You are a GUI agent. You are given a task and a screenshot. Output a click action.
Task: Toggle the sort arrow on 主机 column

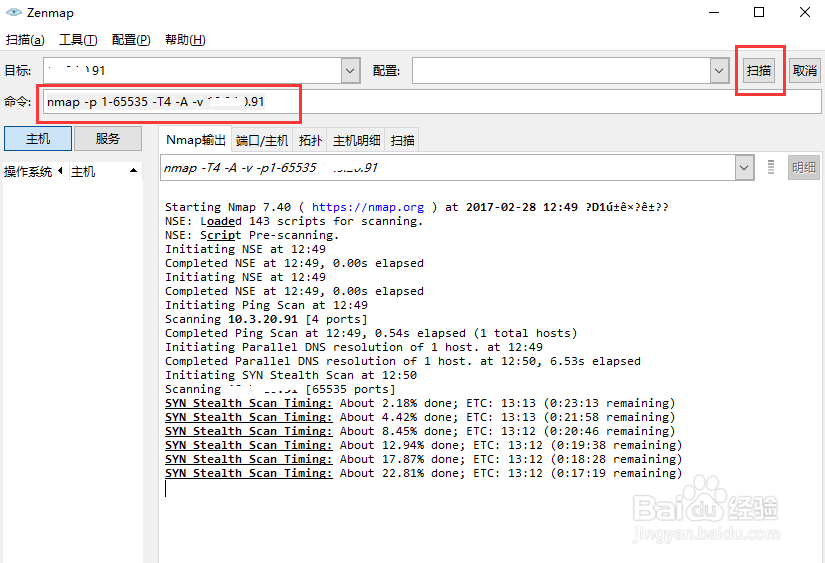click(133, 170)
